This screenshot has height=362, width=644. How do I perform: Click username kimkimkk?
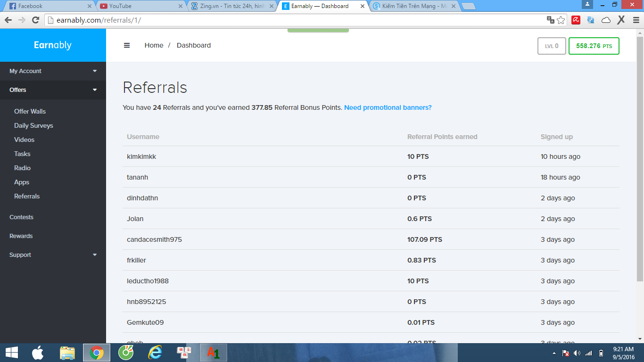(x=141, y=156)
